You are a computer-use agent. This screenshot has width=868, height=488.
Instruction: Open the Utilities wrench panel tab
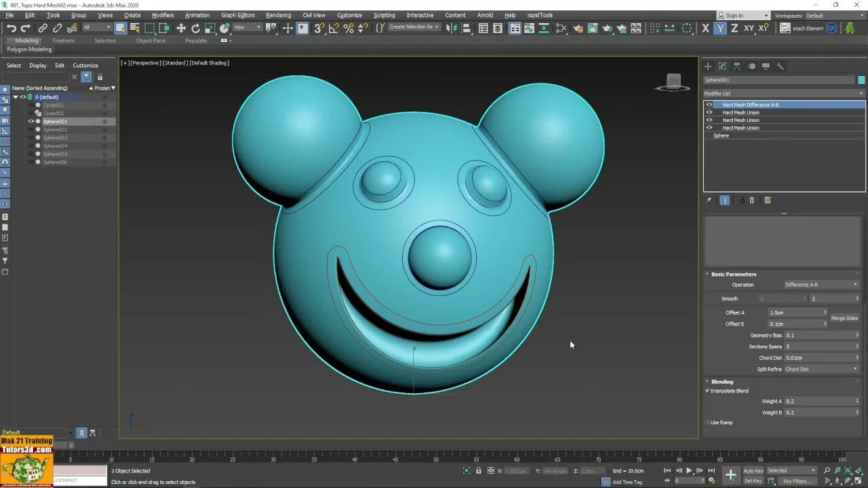[x=781, y=66]
